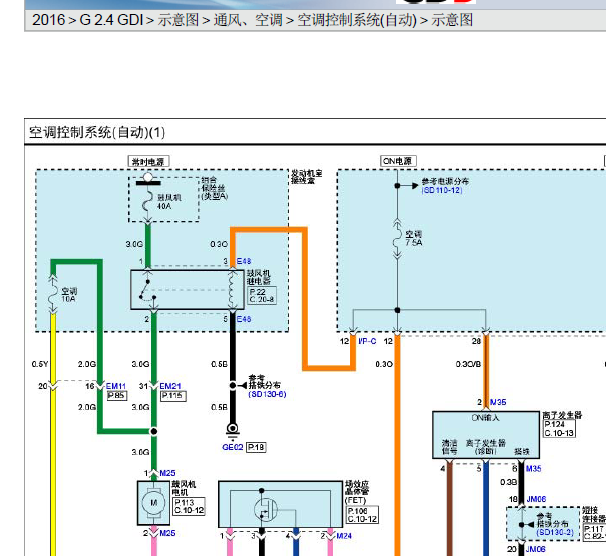Open the SD130-6 ground distribution reference
606x556 pixels.
[267, 394]
